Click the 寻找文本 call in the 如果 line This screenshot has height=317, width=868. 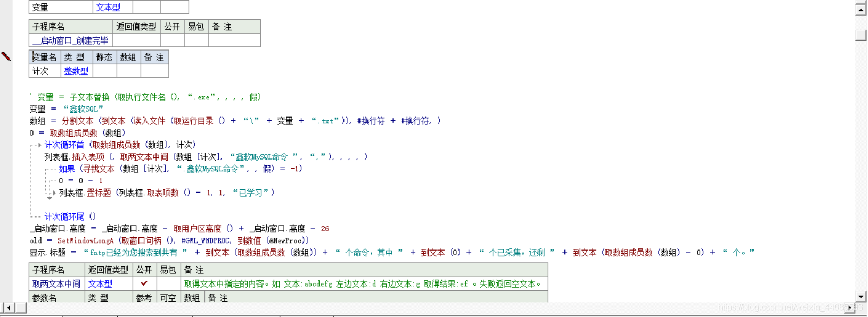(x=99, y=169)
